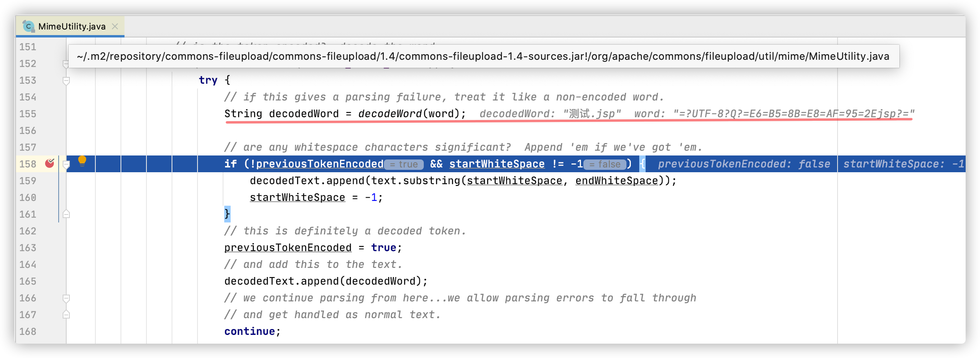Click the highlighted closing brace on line 161
Image resolution: width=980 pixels, height=358 pixels.
click(x=227, y=214)
